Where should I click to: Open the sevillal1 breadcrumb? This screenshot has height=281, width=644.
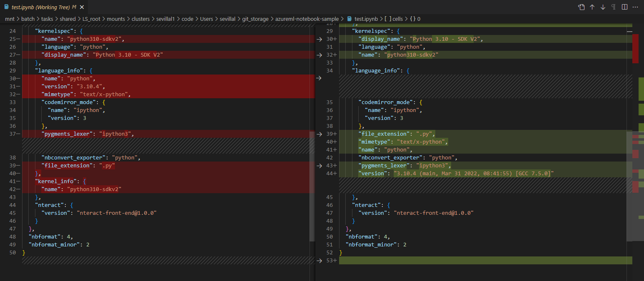[x=166, y=19]
